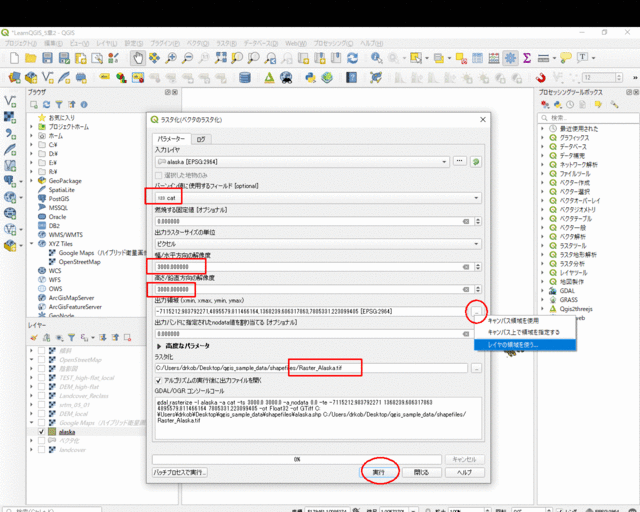The height and width of the screenshot is (512, 640).
Task: Select the Pan Map hand tool
Action: 138,58
